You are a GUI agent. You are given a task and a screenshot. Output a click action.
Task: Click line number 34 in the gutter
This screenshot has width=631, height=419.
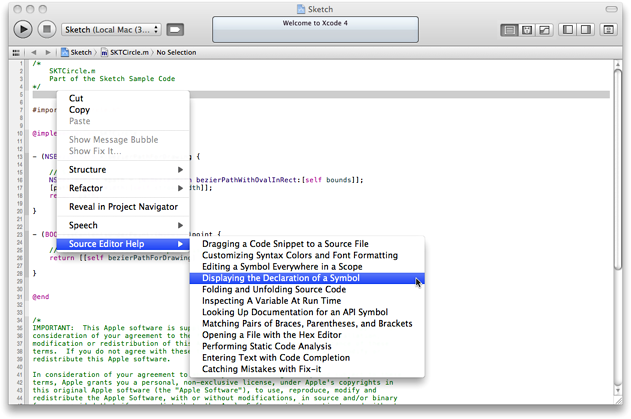coord(20,320)
